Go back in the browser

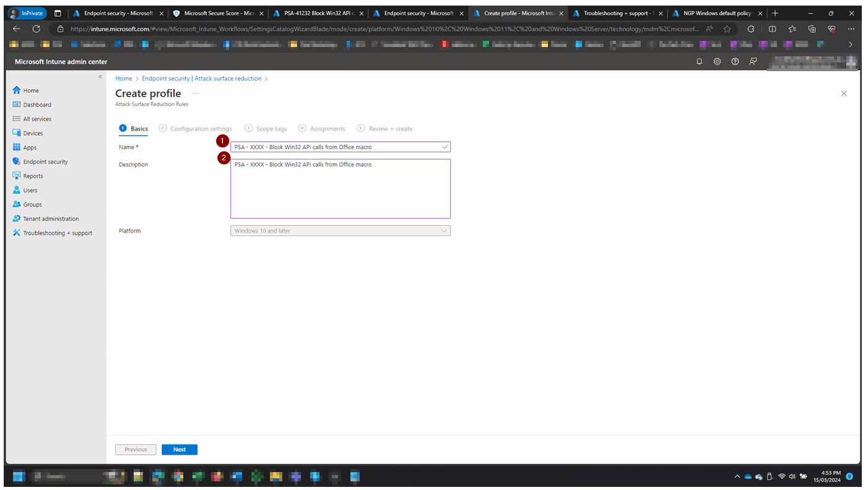(17, 28)
